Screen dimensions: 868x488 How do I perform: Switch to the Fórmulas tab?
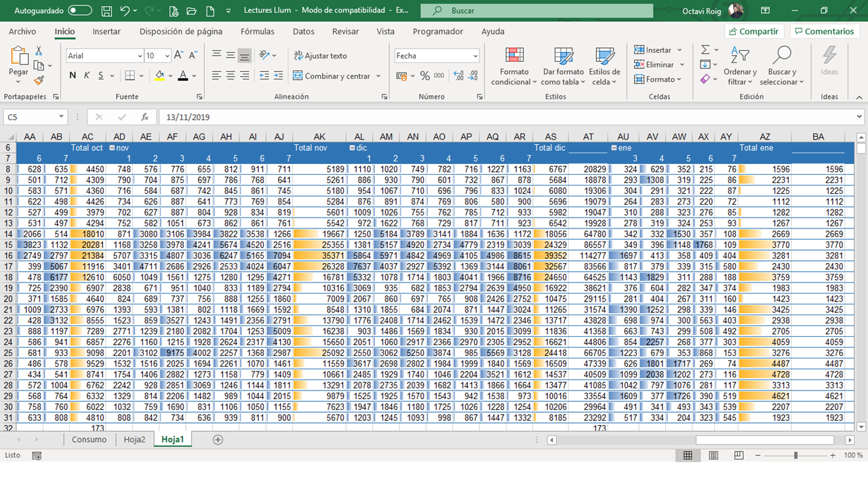(x=258, y=31)
